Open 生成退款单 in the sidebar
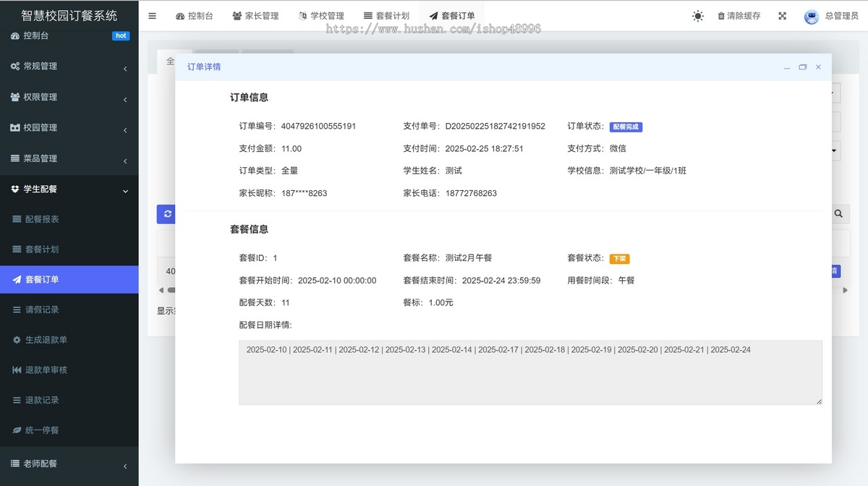The image size is (868, 486). (x=69, y=340)
